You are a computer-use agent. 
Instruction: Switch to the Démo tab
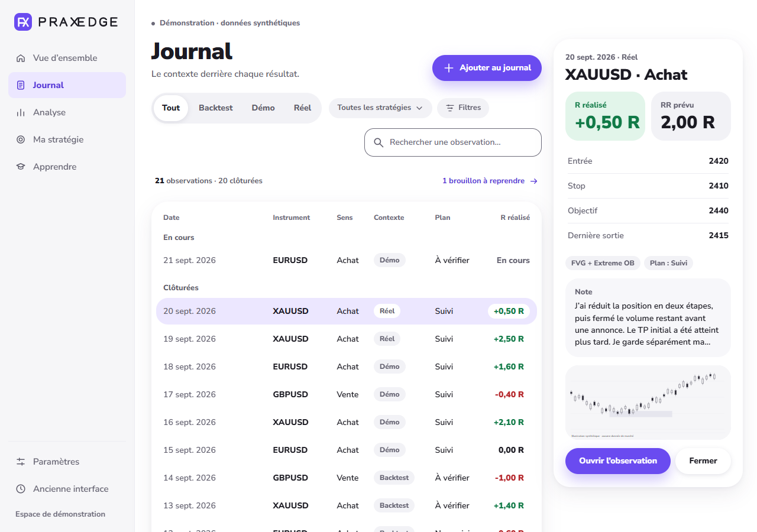263,108
